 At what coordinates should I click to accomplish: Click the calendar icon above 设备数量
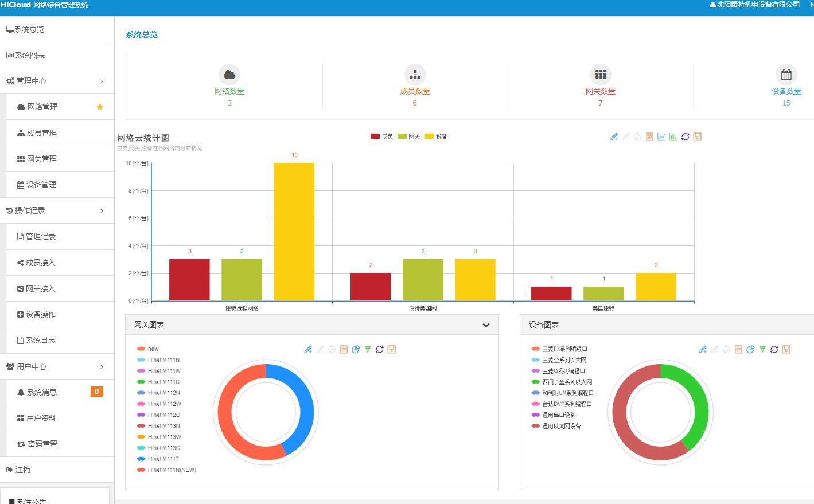[786, 75]
